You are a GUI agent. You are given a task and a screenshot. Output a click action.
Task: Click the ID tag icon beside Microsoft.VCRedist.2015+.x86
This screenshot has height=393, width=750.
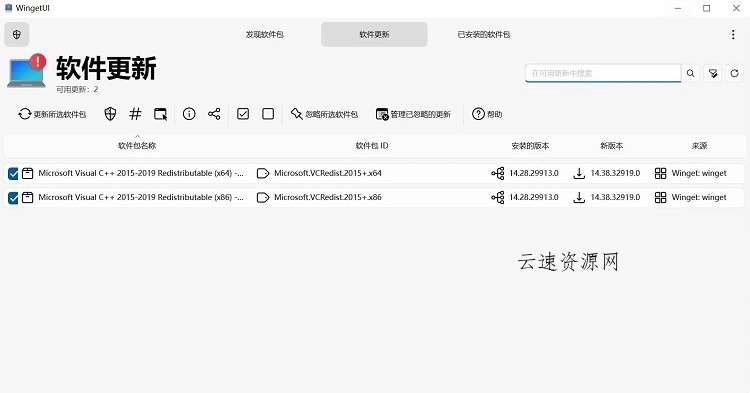tap(263, 197)
